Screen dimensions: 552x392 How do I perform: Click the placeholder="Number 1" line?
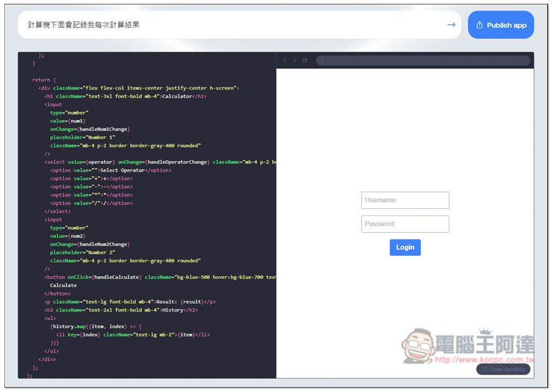point(82,137)
